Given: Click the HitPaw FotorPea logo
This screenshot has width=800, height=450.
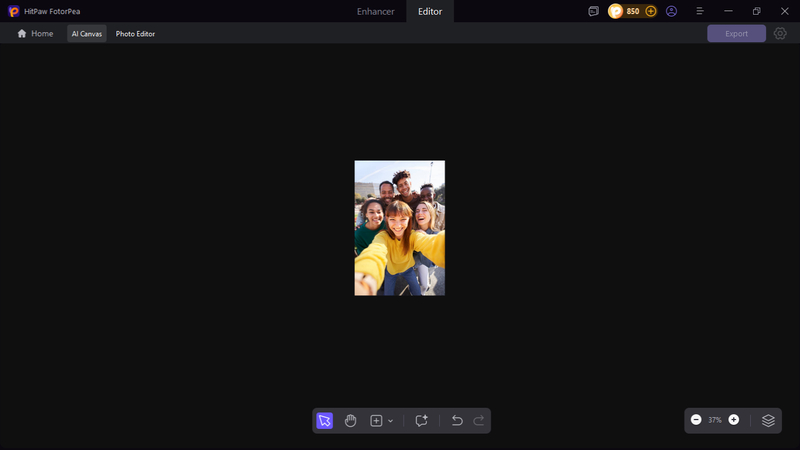Looking at the screenshot, I should tap(14, 11).
